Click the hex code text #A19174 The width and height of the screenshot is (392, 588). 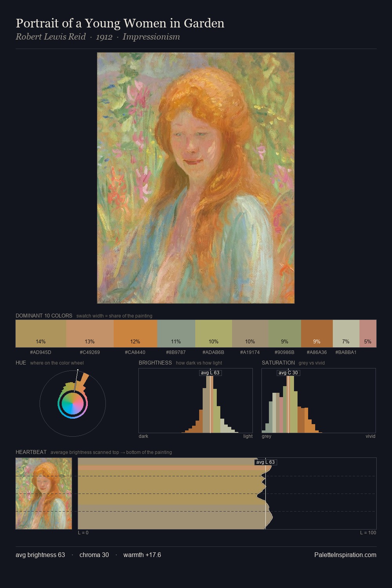[250, 352]
